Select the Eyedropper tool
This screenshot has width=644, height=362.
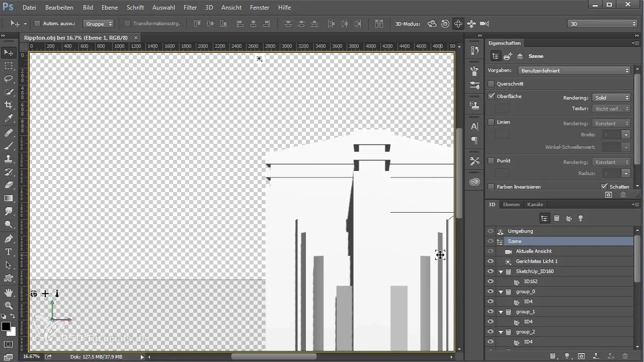tap(9, 119)
